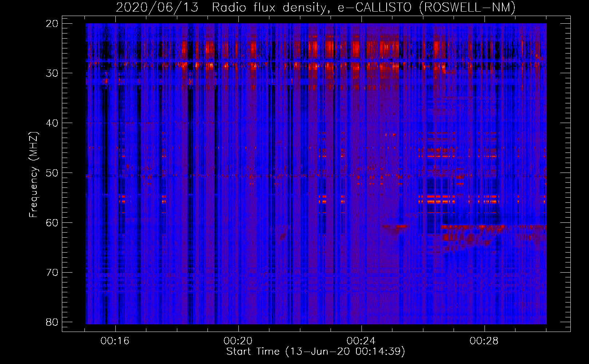Click the 00:28 time tick label
The width and height of the screenshot is (589, 364).
pyautogui.click(x=484, y=341)
